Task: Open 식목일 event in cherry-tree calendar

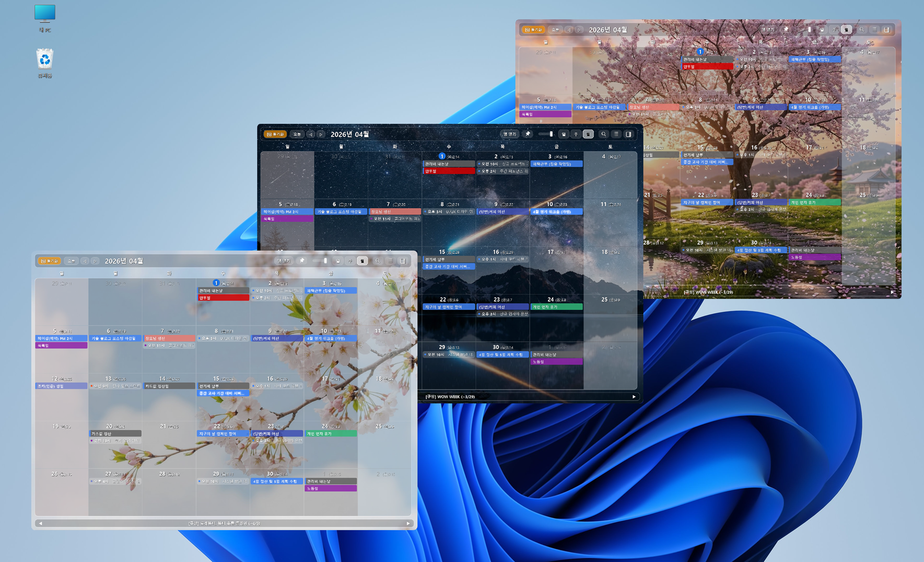Action: (x=545, y=114)
